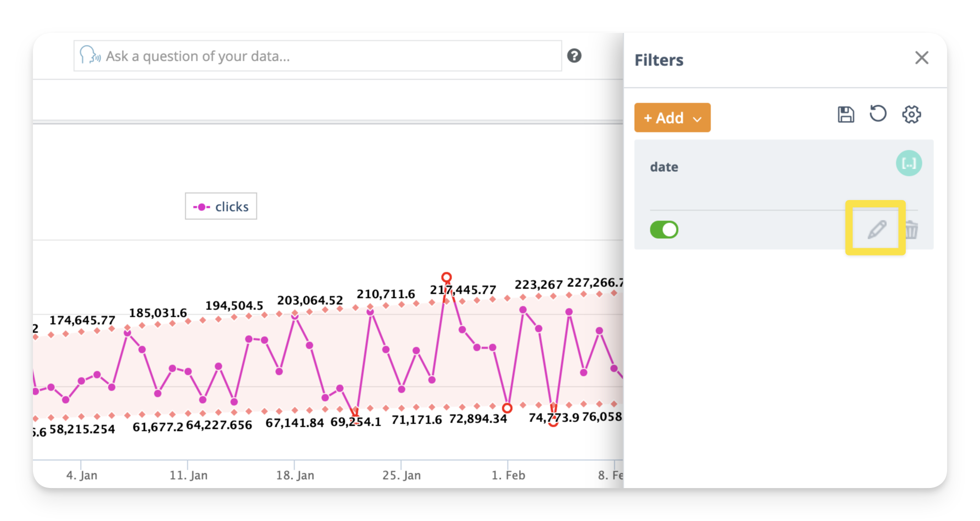Click the Filters panel heading

[659, 60]
